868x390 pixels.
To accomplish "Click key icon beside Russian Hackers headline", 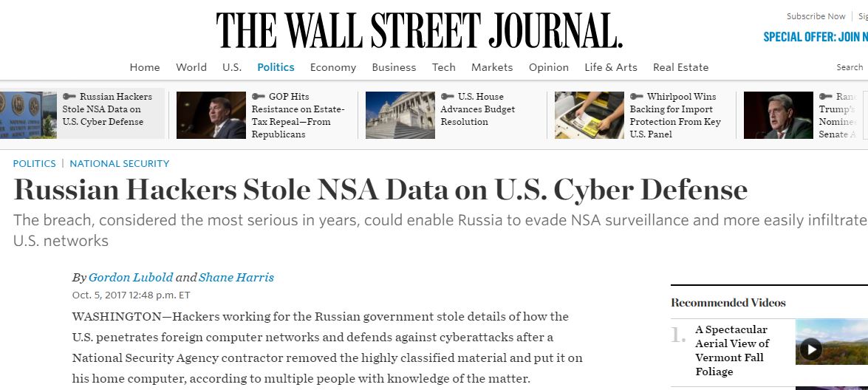I will (69, 97).
